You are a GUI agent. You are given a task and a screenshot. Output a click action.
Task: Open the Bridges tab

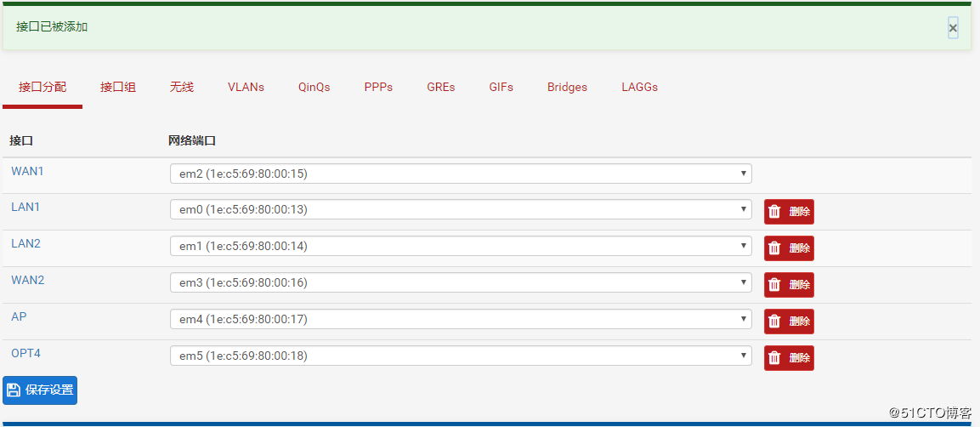point(567,88)
